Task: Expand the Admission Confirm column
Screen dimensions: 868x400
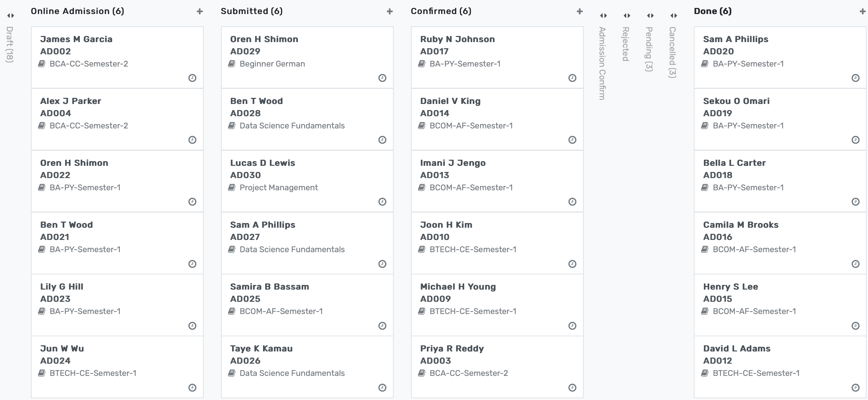Action: pyautogui.click(x=603, y=15)
